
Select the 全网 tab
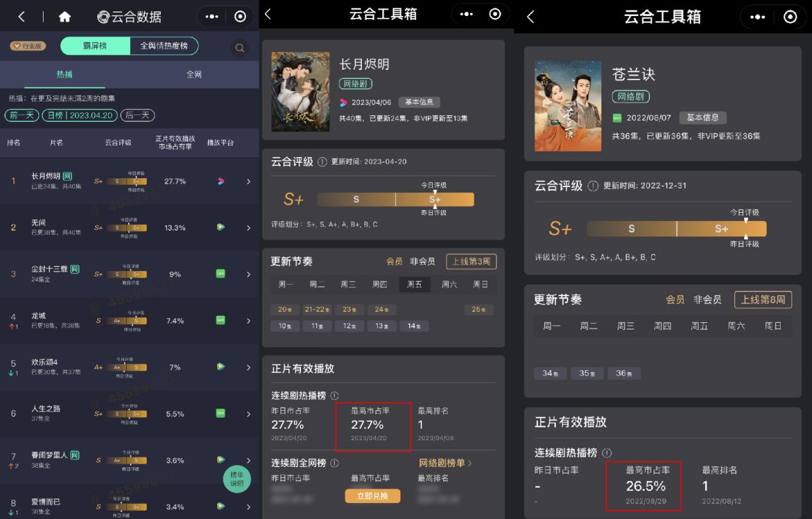click(x=194, y=74)
